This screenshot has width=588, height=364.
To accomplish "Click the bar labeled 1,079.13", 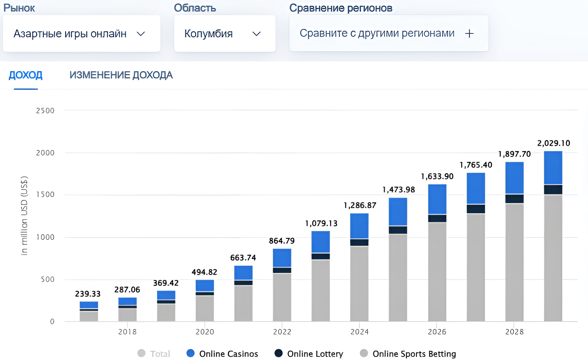I will (321, 276).
